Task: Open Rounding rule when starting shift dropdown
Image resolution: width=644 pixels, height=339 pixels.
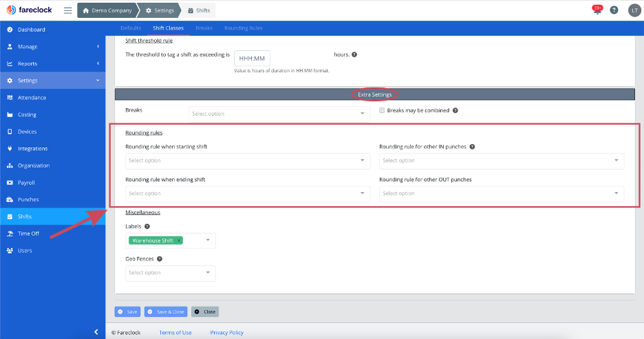Action: (x=248, y=161)
